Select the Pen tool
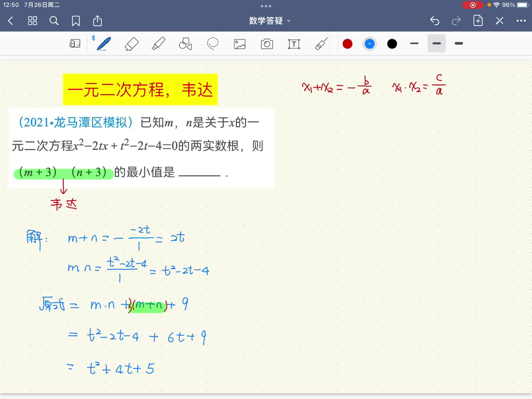Screen dimensions: 532x399 102,43
